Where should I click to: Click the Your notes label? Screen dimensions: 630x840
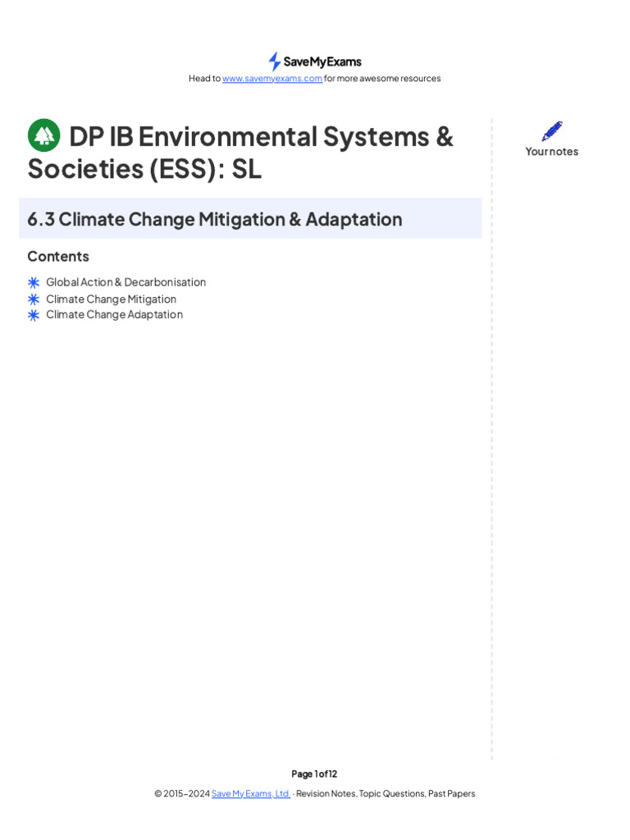coord(552,152)
